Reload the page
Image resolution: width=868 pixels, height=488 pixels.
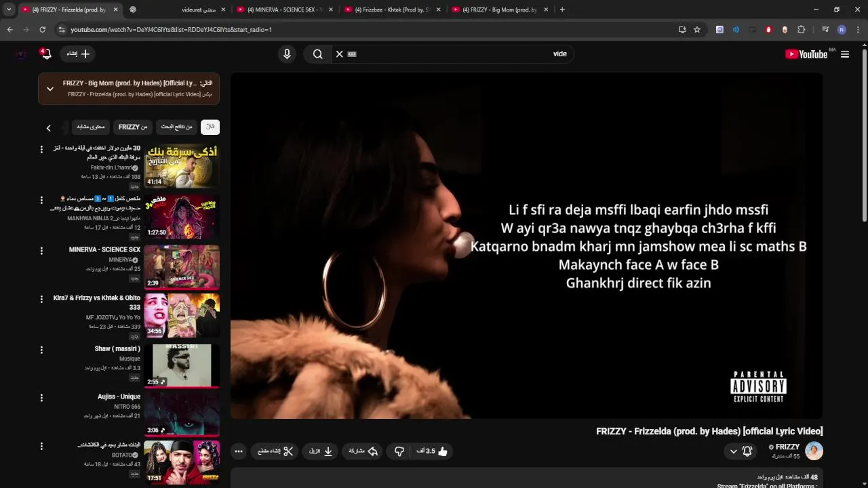point(42,30)
